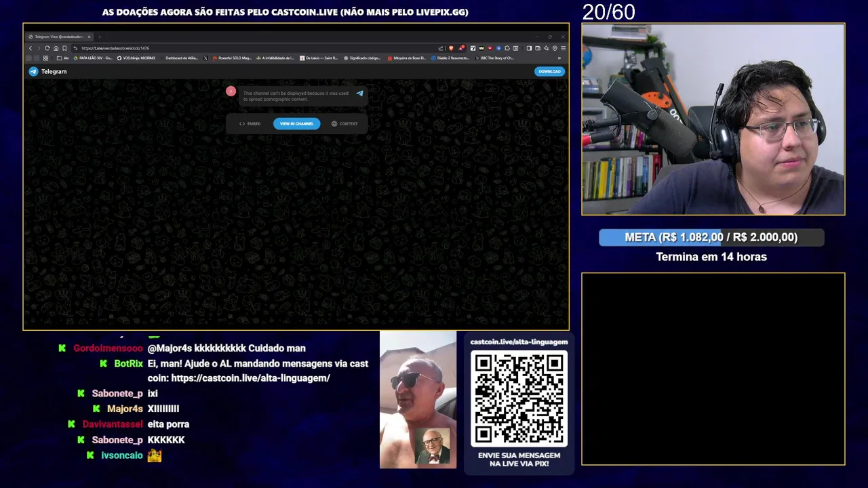Viewport: 868px width, 488px height.
Task: Click the streamer webcam view
Action: pos(713,119)
